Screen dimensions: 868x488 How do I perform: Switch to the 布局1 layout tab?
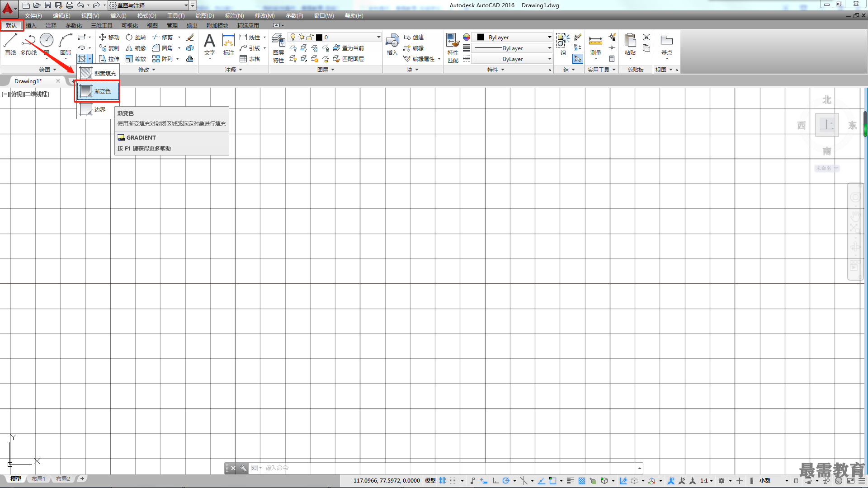[38, 479]
